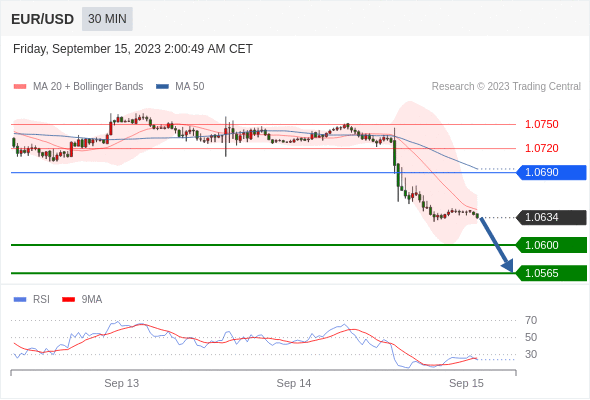The height and width of the screenshot is (400, 590).
Task: Click the RSI legend label
Action: [41, 300]
